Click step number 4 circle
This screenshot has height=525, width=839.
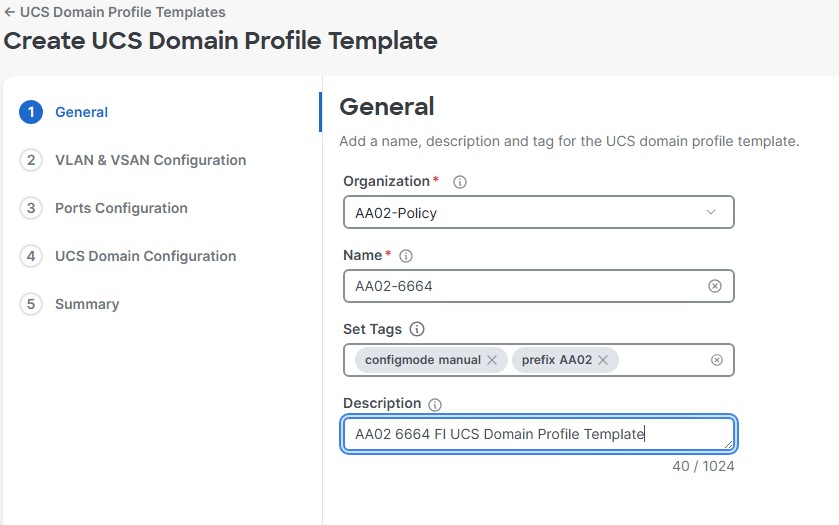point(31,256)
